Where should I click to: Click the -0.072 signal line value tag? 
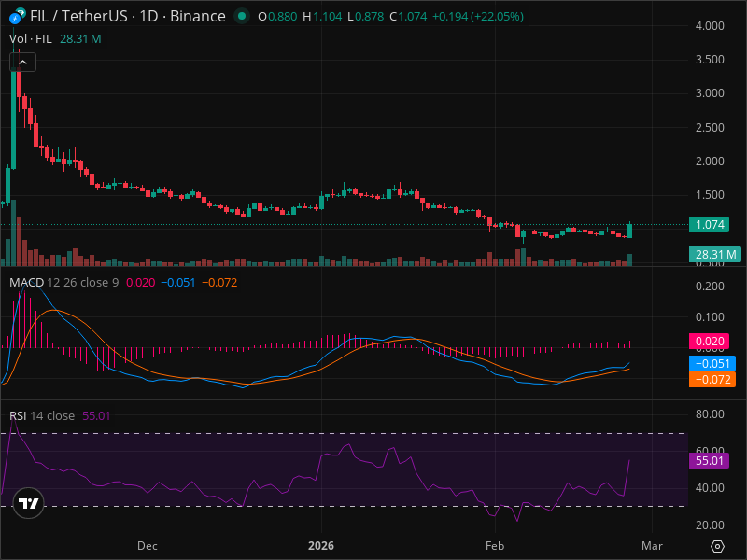tap(712, 380)
